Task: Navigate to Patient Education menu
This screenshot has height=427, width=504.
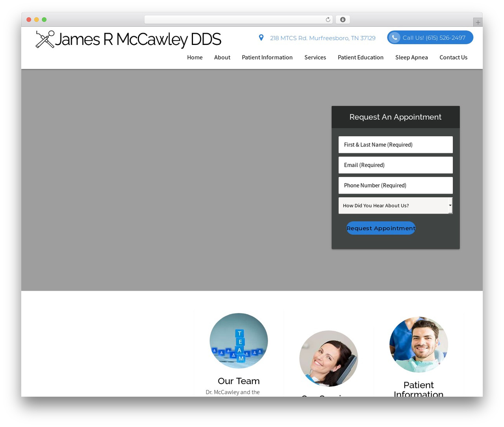Action: [361, 58]
